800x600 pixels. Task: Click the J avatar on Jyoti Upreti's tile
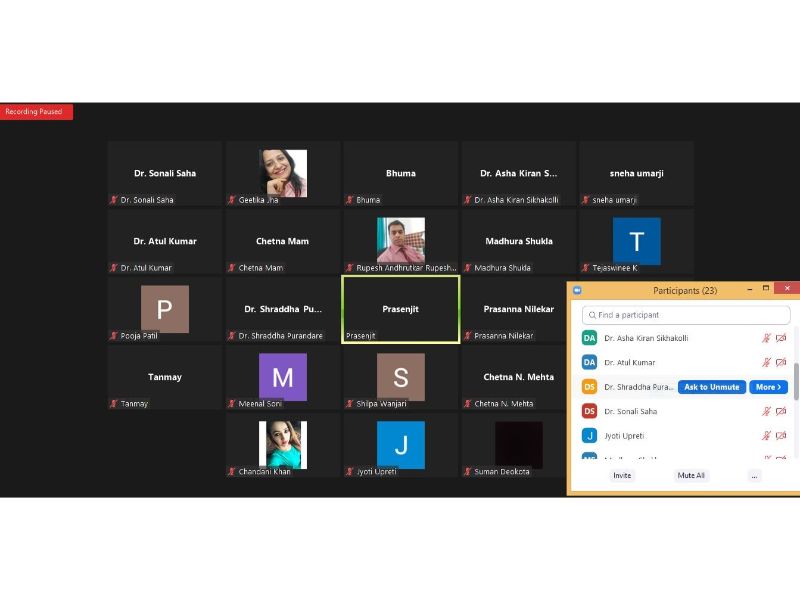(401, 445)
